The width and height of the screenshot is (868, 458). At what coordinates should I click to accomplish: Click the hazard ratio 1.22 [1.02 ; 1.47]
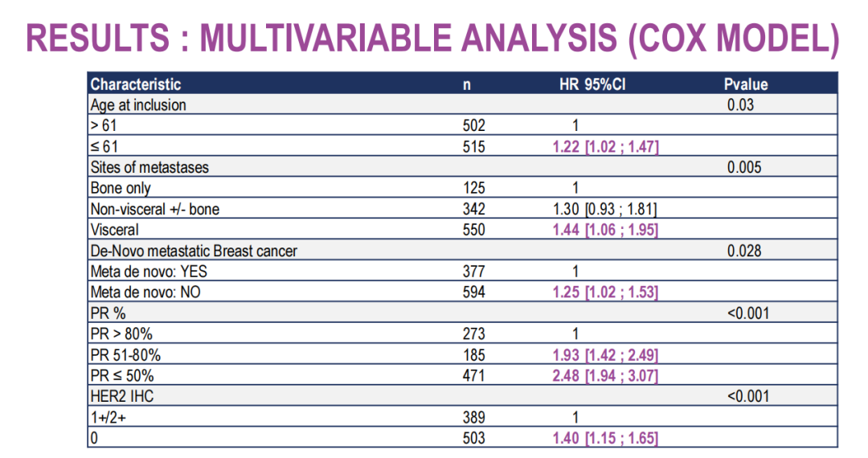[605, 147]
